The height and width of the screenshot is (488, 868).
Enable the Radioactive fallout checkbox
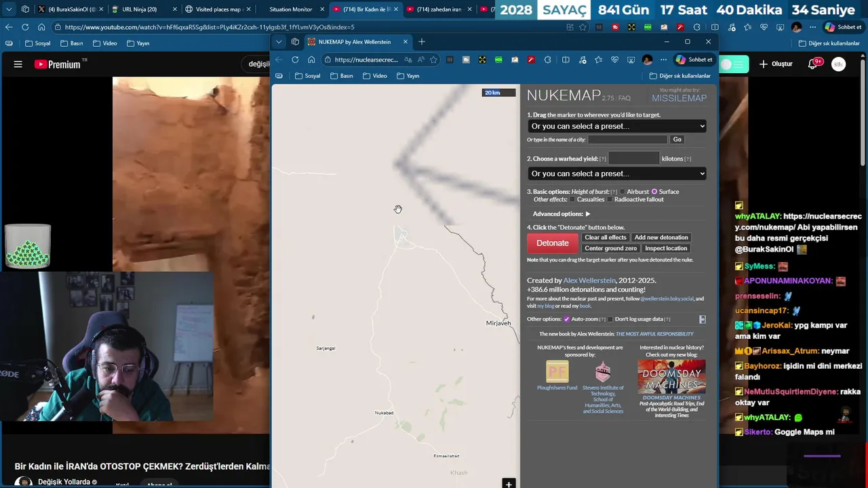pos(610,200)
